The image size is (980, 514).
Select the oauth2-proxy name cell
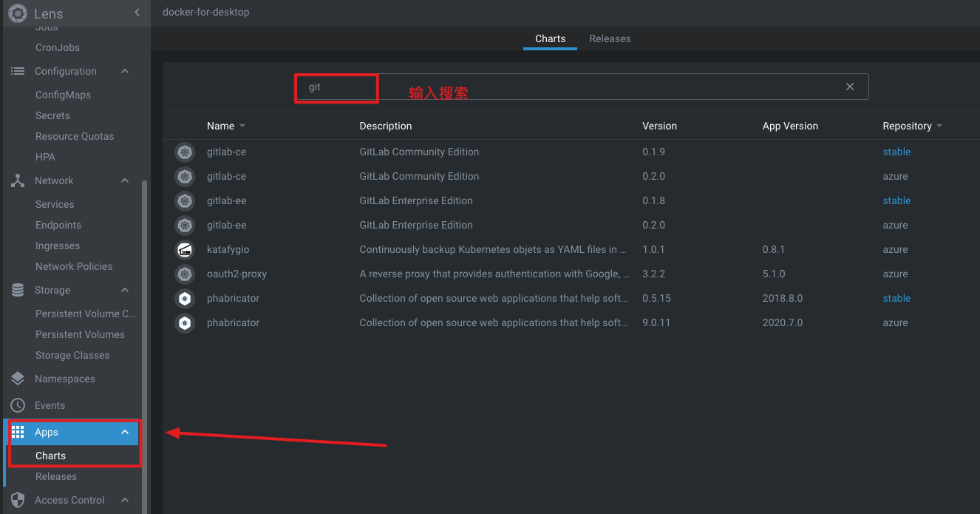237,274
